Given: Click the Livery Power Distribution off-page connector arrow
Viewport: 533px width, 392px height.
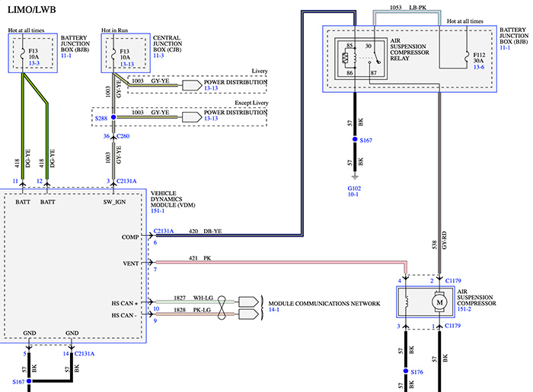Looking at the screenshot, I should (192, 85).
